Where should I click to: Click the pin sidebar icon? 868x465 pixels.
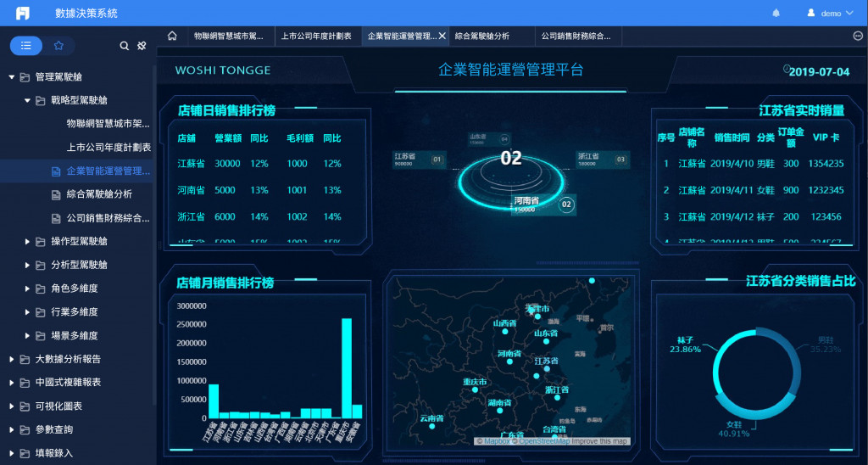click(142, 46)
